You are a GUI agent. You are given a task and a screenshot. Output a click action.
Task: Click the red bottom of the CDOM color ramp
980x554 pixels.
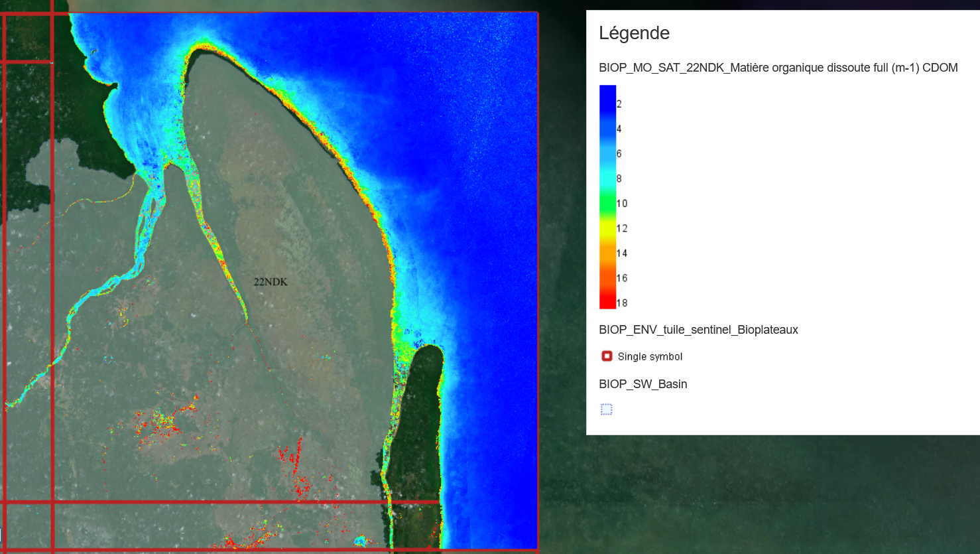607,302
